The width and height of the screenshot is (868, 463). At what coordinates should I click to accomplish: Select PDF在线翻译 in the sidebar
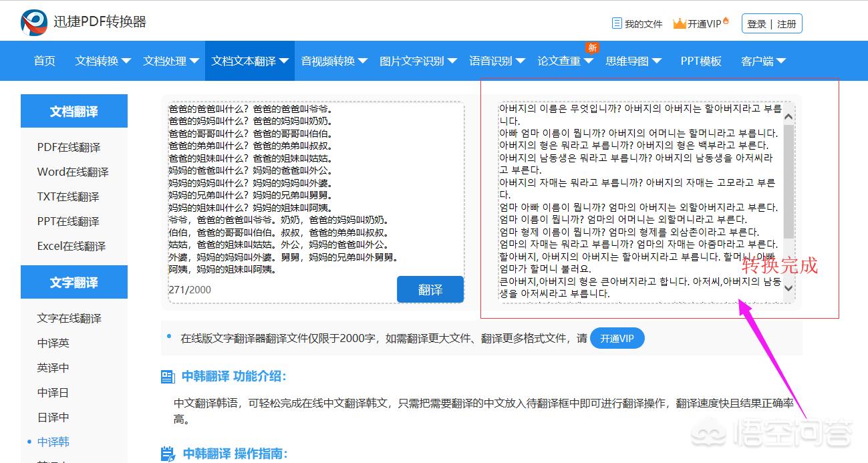[x=69, y=147]
